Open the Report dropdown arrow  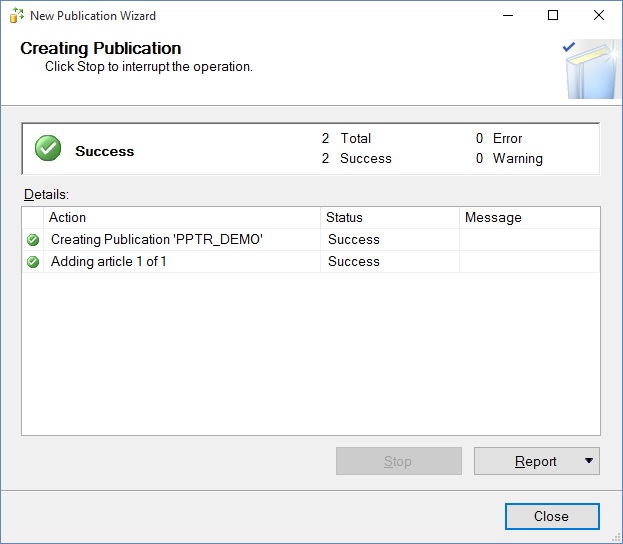(589, 461)
